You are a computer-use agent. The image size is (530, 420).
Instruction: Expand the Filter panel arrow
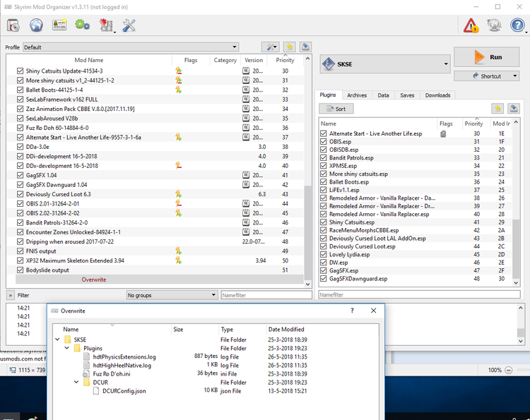10,295
